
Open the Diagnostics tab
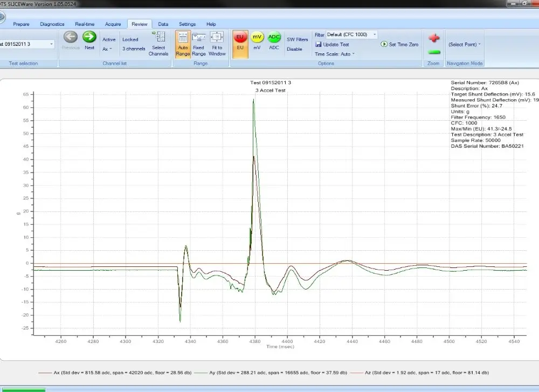[x=52, y=24]
